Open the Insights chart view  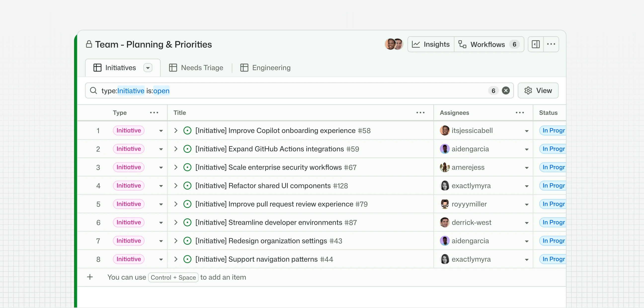point(431,44)
